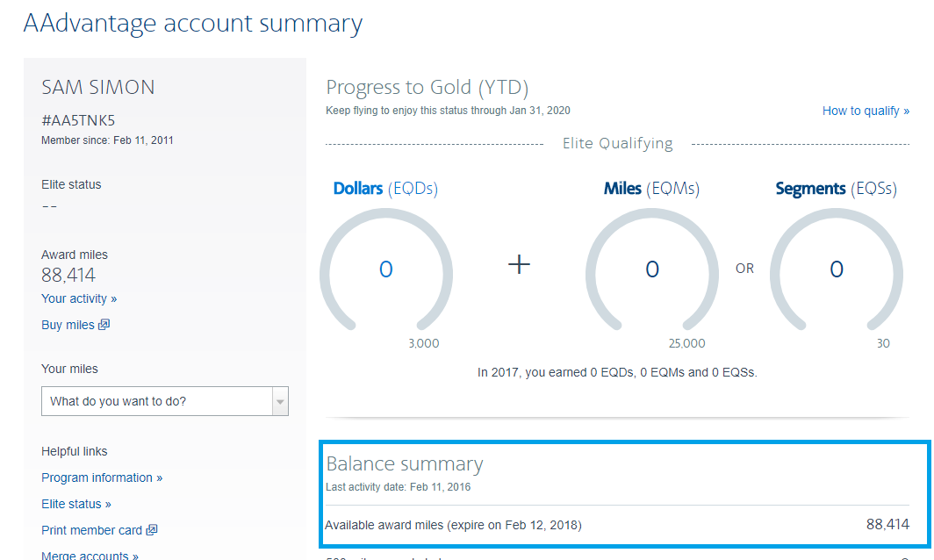Screen dimensions: 934x560
Task: Click the How to qualify link
Action: click(866, 111)
